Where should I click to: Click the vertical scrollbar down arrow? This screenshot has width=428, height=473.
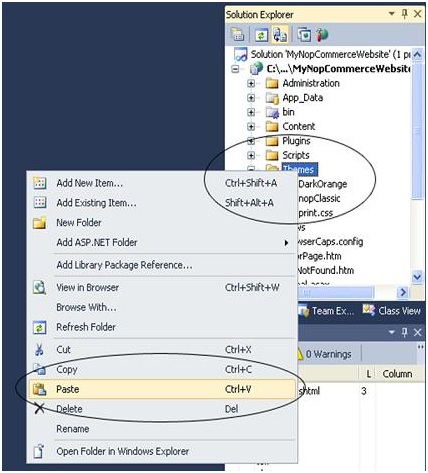point(417,277)
